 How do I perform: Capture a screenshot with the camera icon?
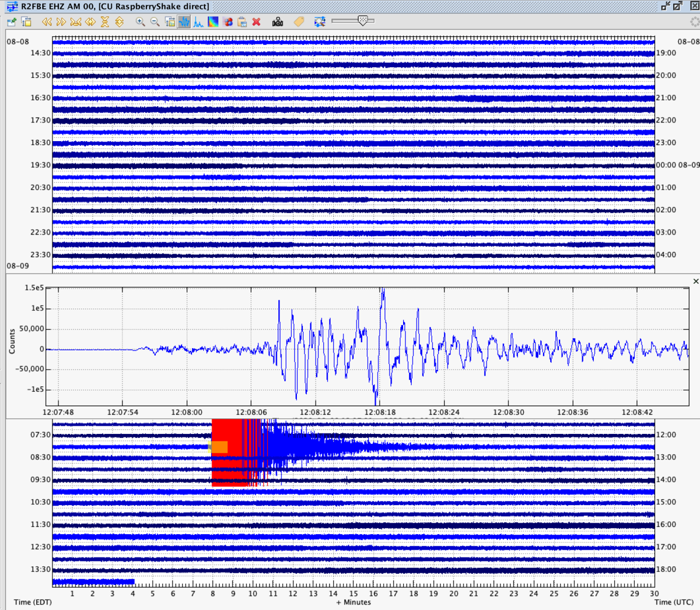[278, 22]
